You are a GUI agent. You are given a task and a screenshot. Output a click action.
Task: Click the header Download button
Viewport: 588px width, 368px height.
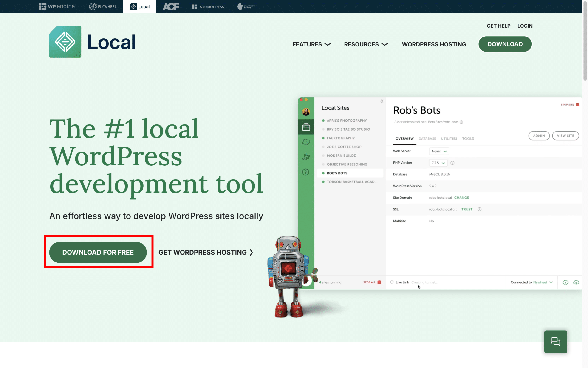tap(505, 44)
